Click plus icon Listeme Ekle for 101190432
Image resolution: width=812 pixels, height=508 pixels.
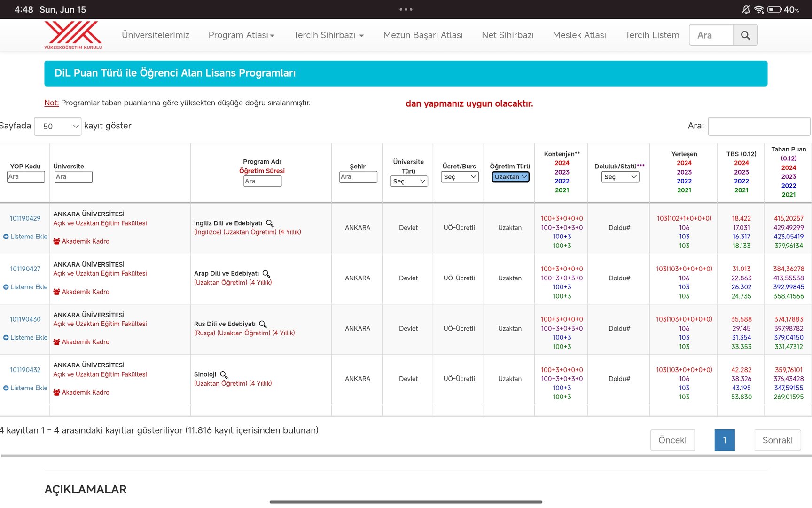[x=6, y=388]
